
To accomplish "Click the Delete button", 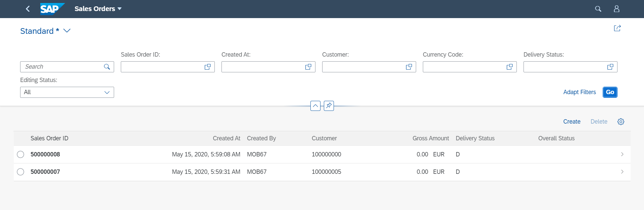I will (599, 122).
